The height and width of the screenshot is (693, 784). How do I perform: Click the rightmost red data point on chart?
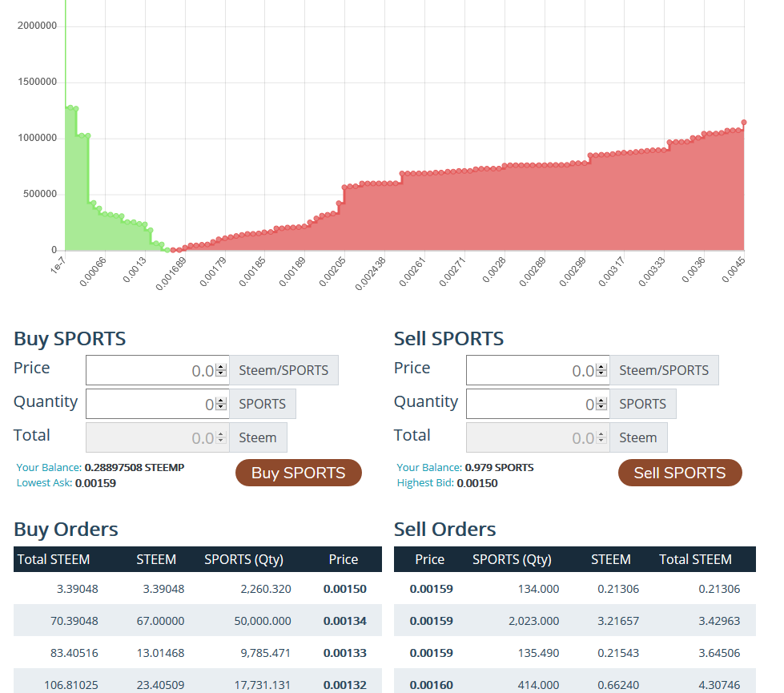(744, 123)
